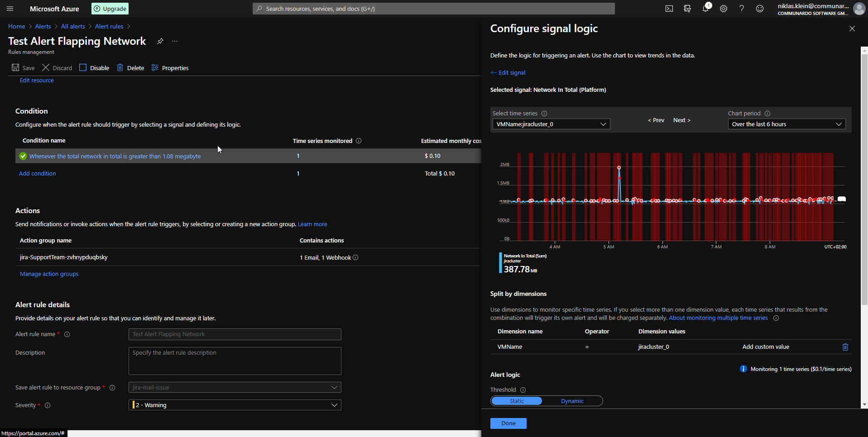Open the more options ellipsis by title
Image resolution: width=868 pixels, height=437 pixels.
point(175,41)
